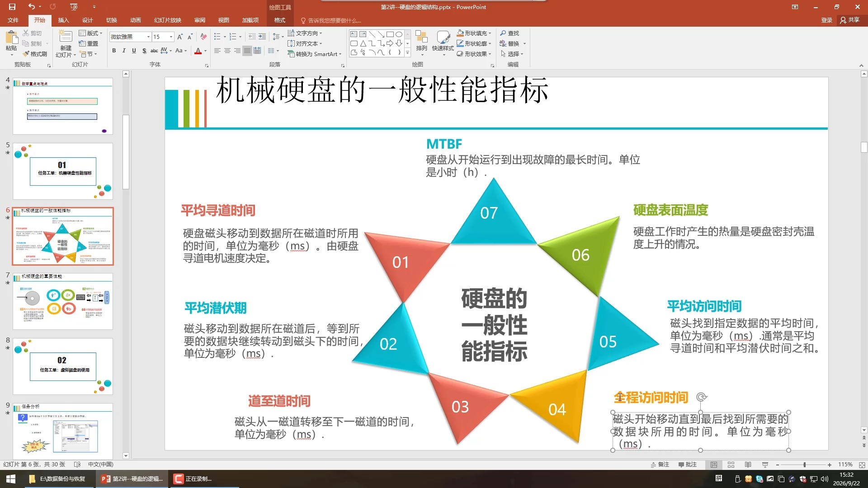The image size is (868, 488).
Task: Click Convert to SmartArt button
Action: 314,54
